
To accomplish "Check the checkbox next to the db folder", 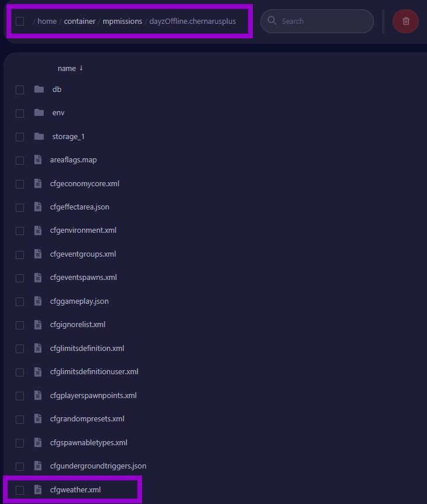I will 19,90.
